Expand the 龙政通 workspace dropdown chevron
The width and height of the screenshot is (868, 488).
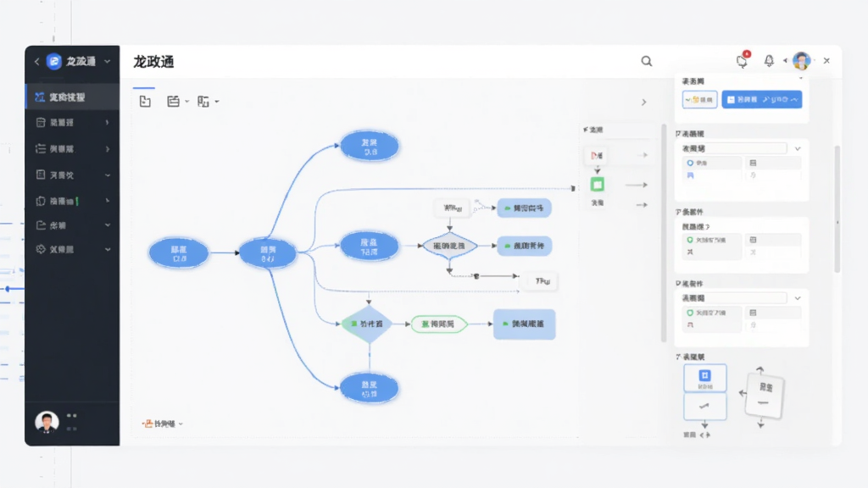coord(108,61)
